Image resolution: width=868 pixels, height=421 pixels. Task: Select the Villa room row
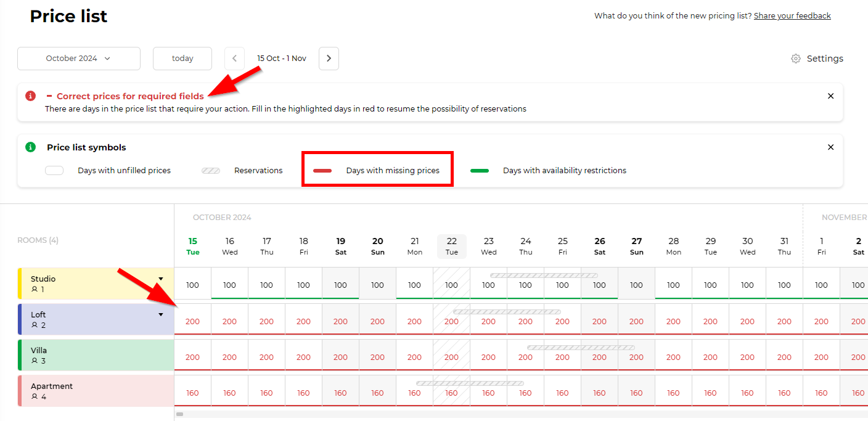tap(96, 355)
